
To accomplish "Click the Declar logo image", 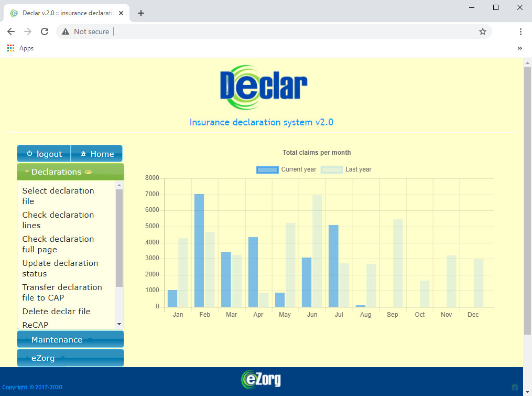I will 263,87.
